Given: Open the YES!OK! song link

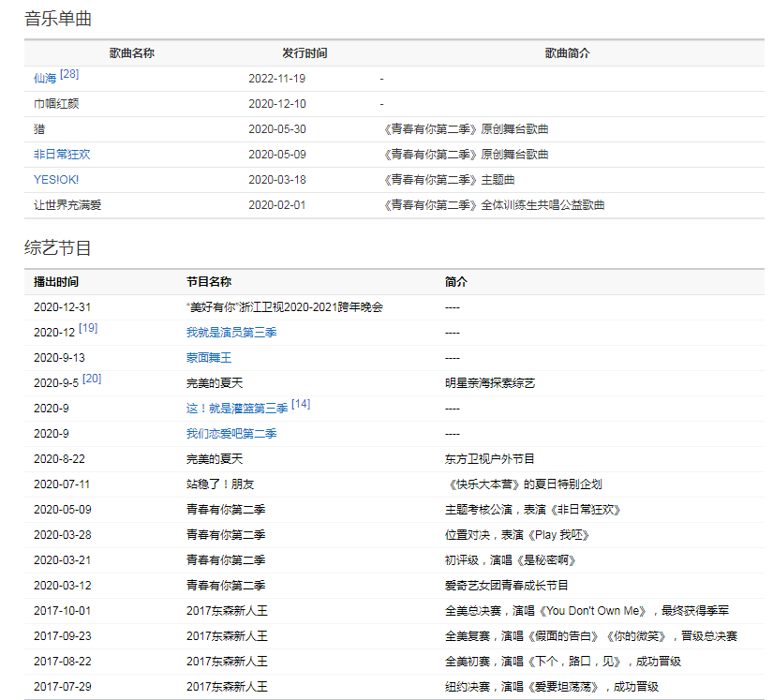Looking at the screenshot, I should [56, 180].
